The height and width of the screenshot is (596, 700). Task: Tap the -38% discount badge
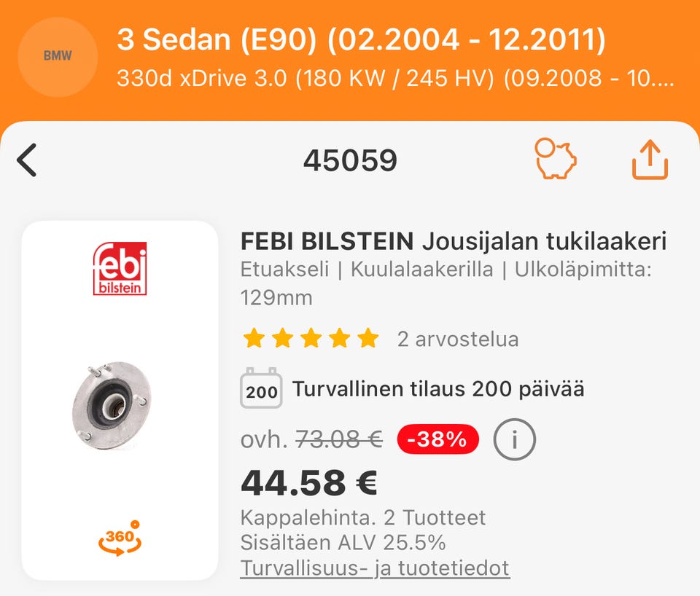(437, 439)
